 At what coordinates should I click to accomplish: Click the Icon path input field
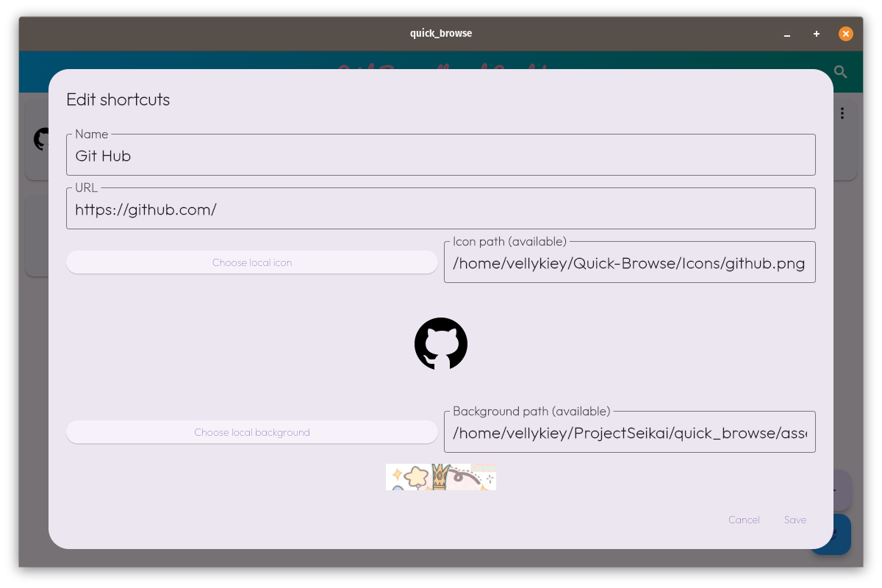(x=630, y=262)
